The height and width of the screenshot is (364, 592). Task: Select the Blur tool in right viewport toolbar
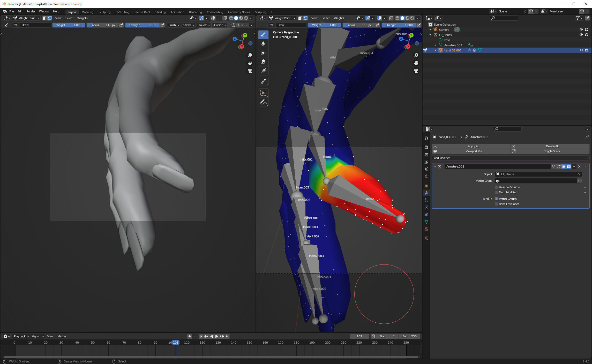[x=263, y=43]
